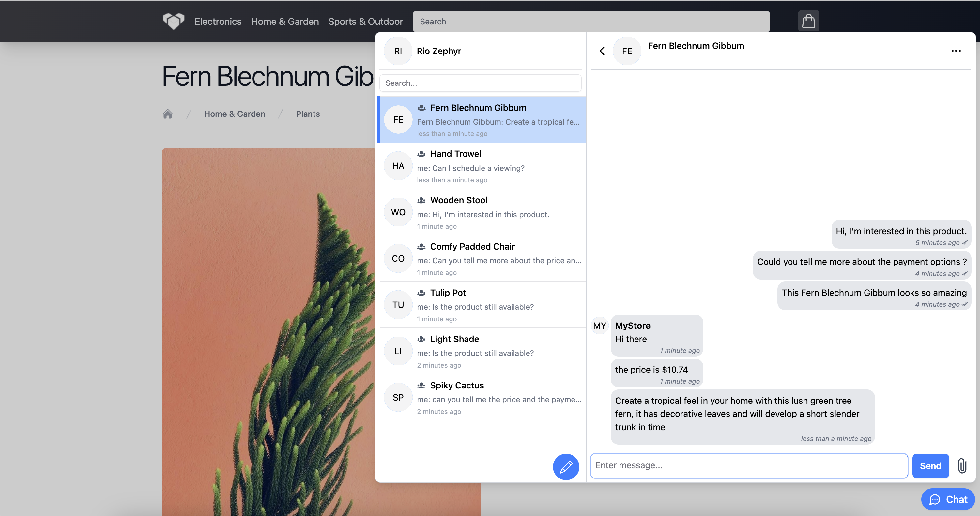
Task: Open the shopping bag cart
Action: [808, 21]
